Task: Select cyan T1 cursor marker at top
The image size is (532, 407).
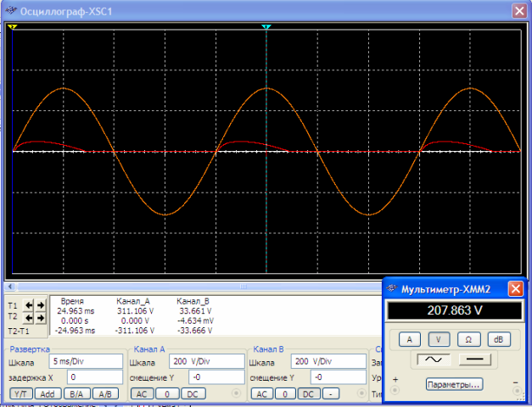Action: tap(266, 26)
